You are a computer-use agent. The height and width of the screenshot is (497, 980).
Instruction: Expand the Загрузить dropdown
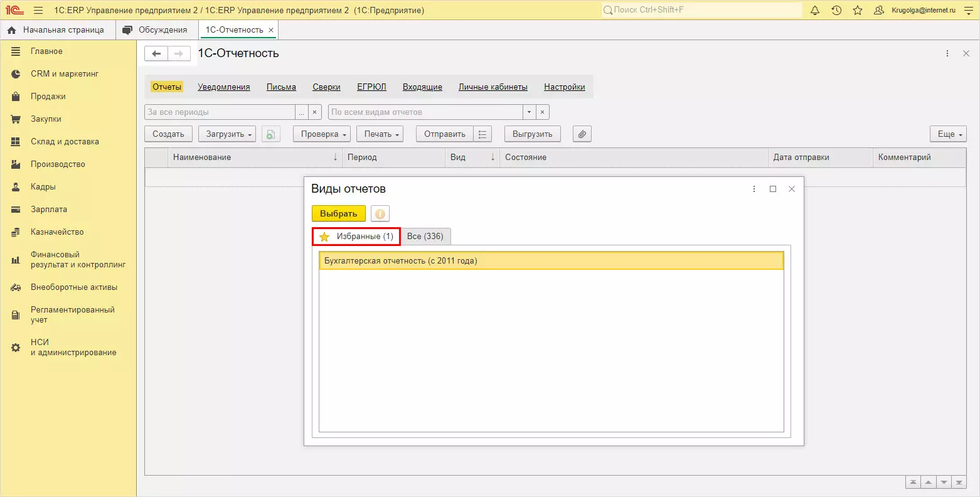[x=227, y=134]
